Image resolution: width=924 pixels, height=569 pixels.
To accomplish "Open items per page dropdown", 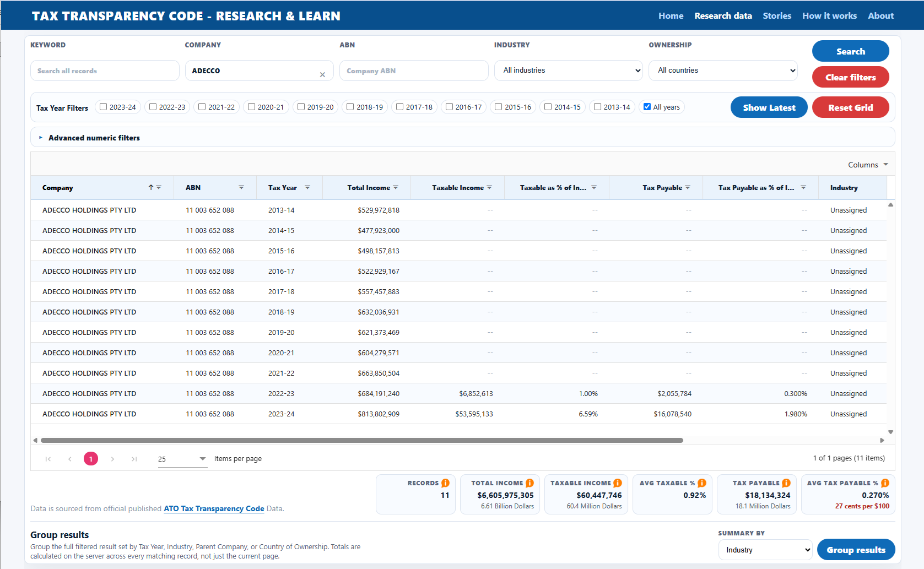I will pyautogui.click(x=182, y=459).
